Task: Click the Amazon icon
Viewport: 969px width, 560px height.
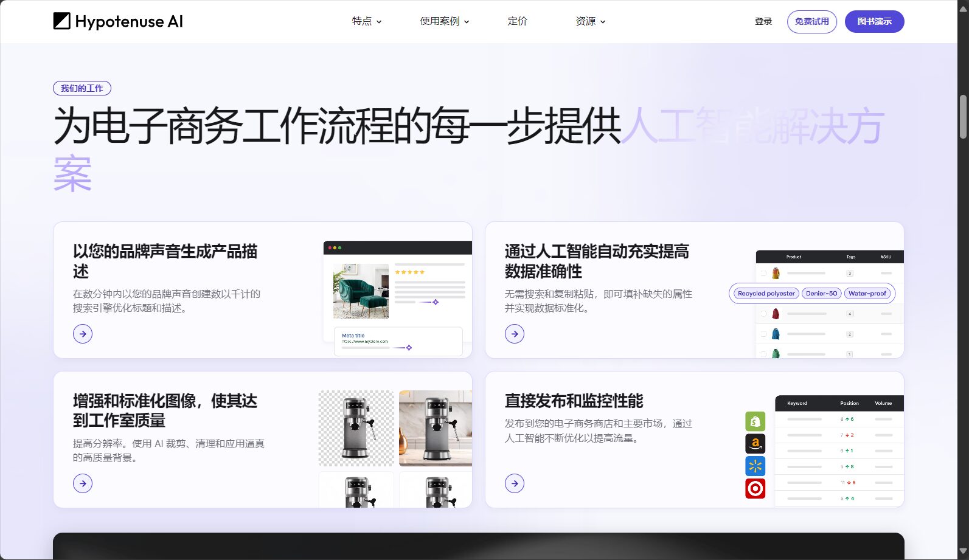Action: pos(755,444)
